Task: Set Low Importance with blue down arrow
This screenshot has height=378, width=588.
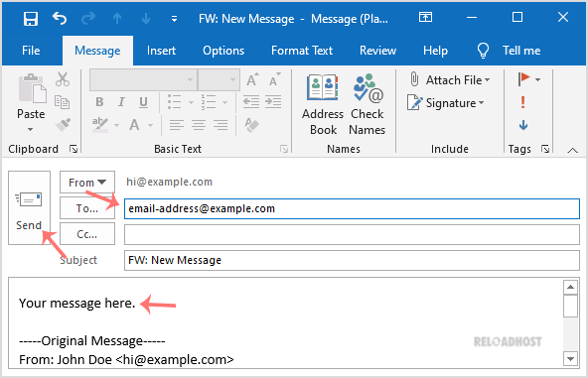Action: tap(523, 125)
